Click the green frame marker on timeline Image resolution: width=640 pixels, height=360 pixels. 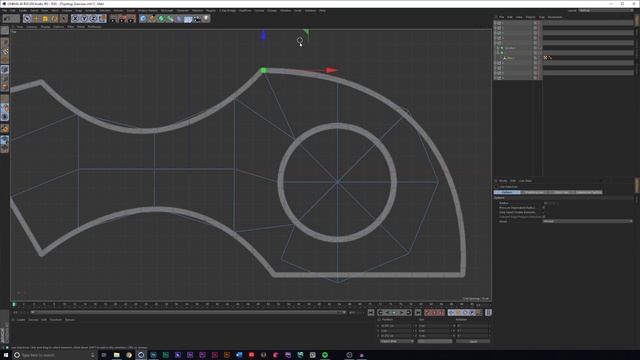pos(14,304)
